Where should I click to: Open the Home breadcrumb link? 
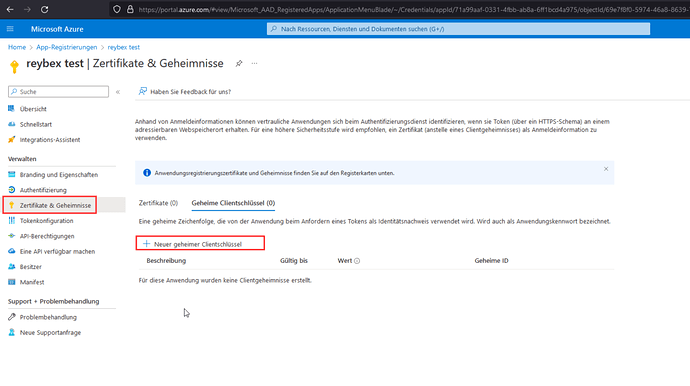click(x=17, y=47)
